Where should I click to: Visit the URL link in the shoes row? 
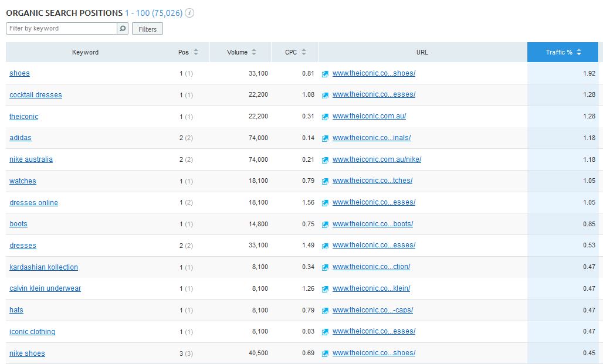374,73
